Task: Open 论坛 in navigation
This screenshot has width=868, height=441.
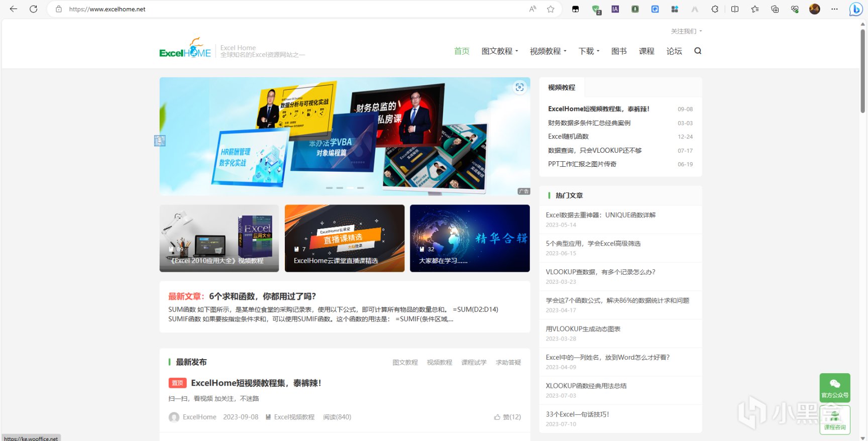Action: 674,51
